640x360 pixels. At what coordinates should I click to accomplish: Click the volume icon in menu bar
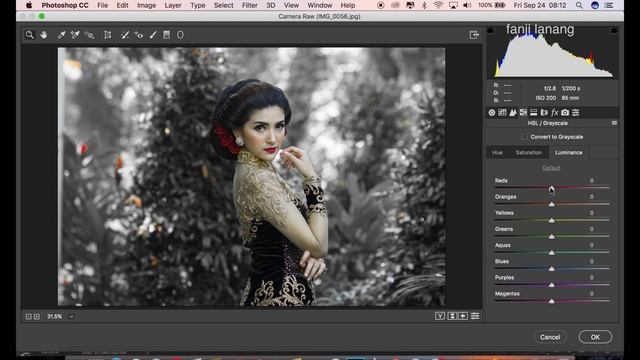click(467, 5)
